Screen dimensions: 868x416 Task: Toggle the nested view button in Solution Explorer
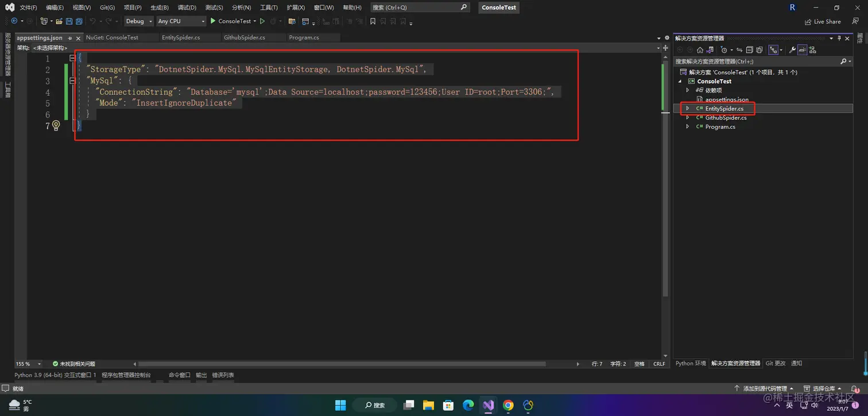tap(773, 50)
